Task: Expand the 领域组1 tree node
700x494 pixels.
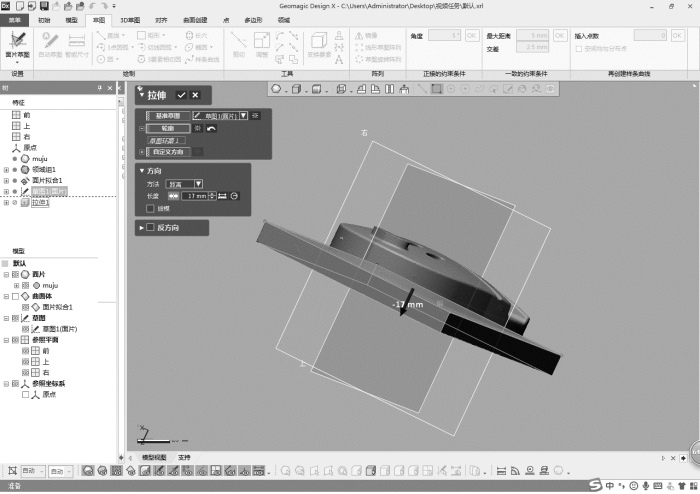Action: 6,169
